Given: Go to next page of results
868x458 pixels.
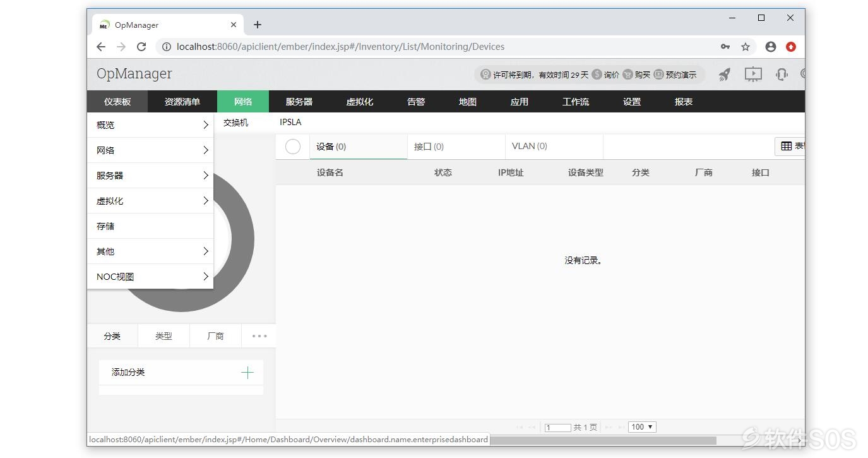Looking at the screenshot, I should click(x=609, y=428).
